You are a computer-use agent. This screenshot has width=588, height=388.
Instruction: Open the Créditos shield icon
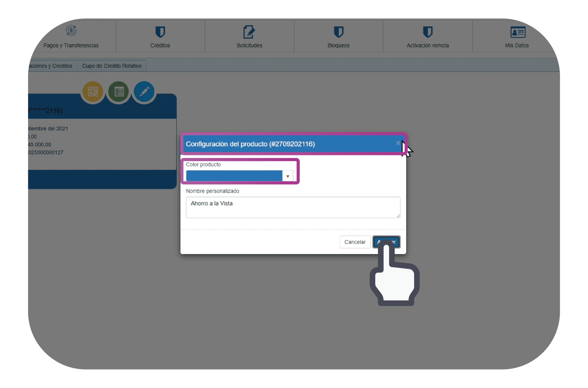click(x=160, y=32)
